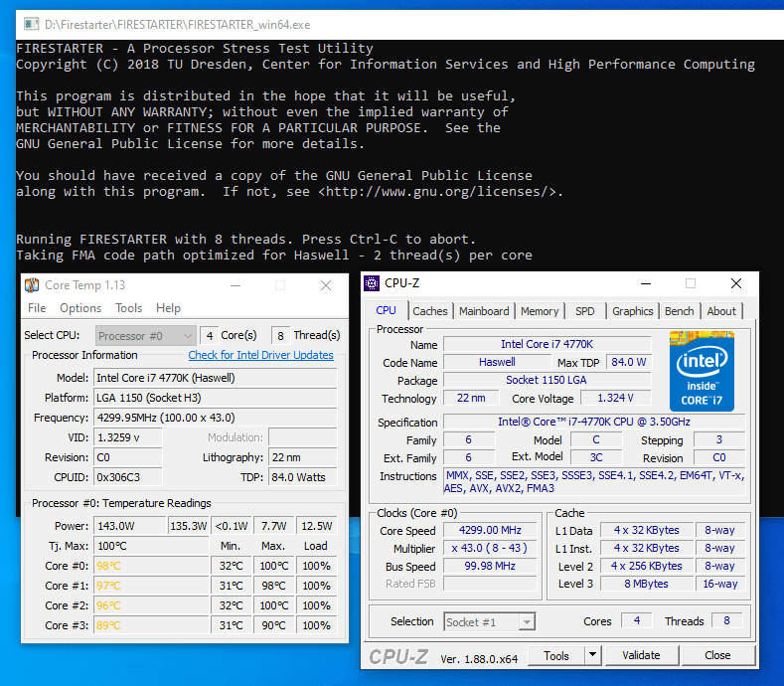Image resolution: width=784 pixels, height=686 pixels.
Task: Click the Package value Socket 1150 LGA
Action: (547, 380)
